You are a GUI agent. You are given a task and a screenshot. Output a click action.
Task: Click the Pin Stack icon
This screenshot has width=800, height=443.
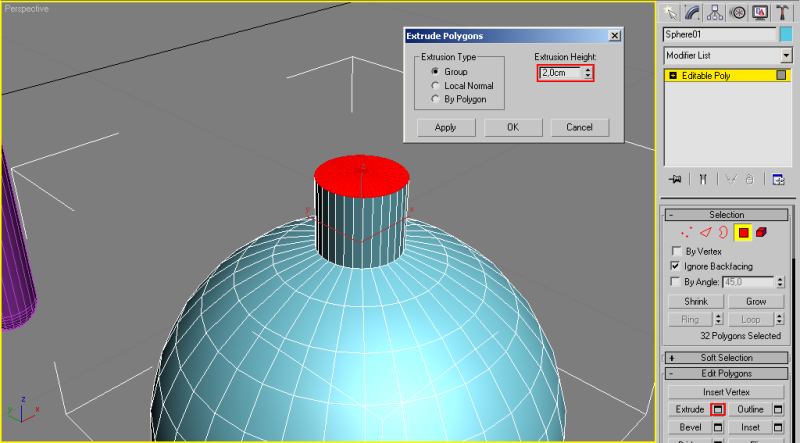[x=675, y=179]
